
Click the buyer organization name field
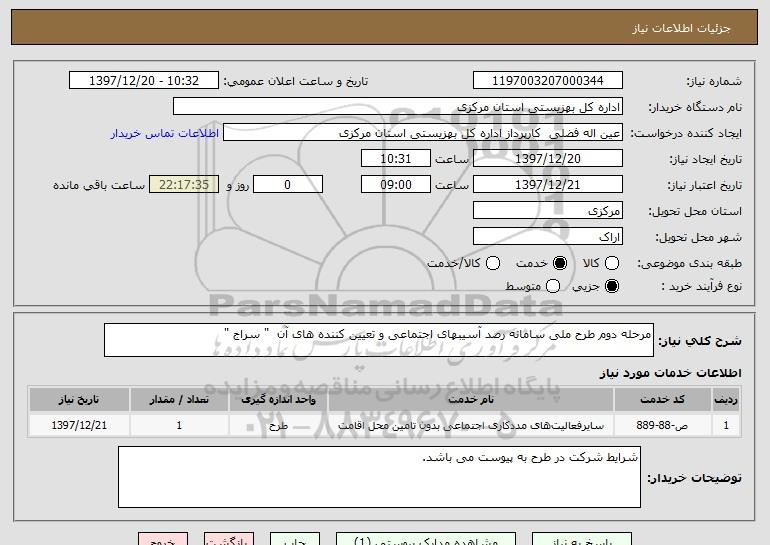click(x=398, y=107)
